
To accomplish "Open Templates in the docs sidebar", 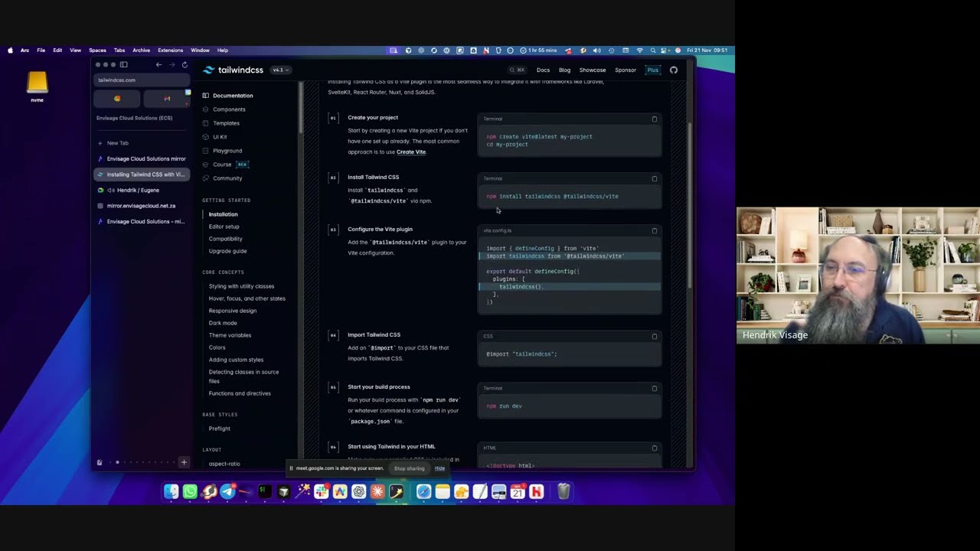I will coord(226,123).
